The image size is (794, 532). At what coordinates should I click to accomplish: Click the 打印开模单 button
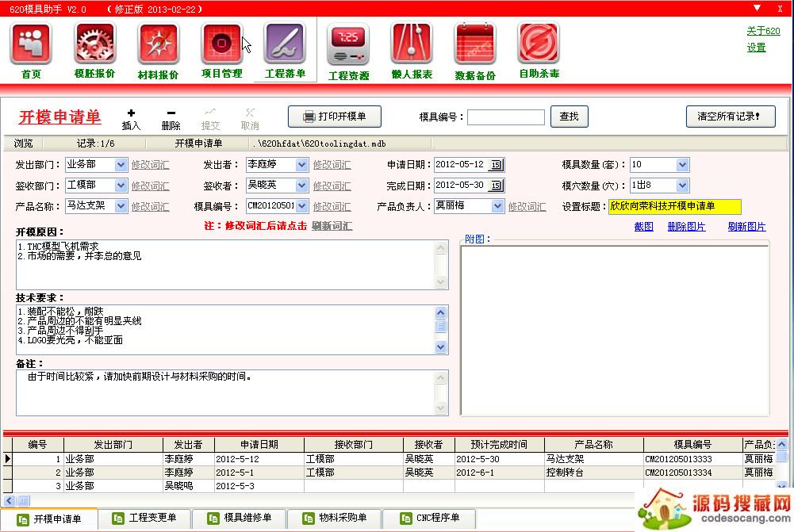pyautogui.click(x=334, y=117)
